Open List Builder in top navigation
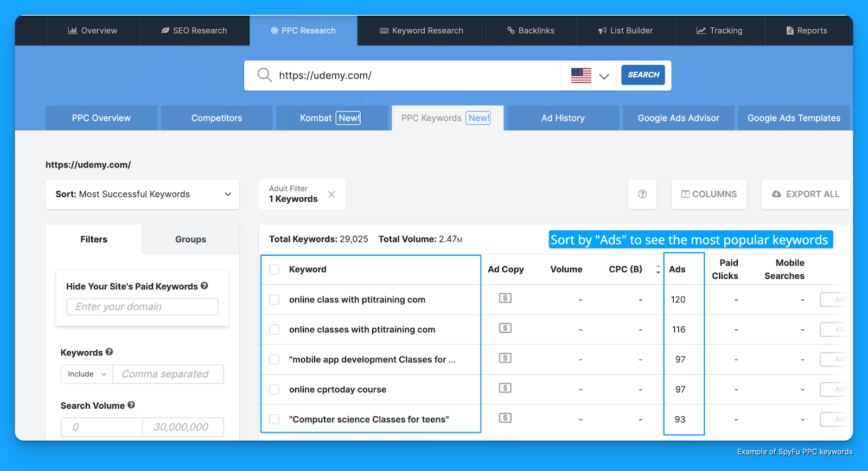The width and height of the screenshot is (868, 471). [626, 30]
